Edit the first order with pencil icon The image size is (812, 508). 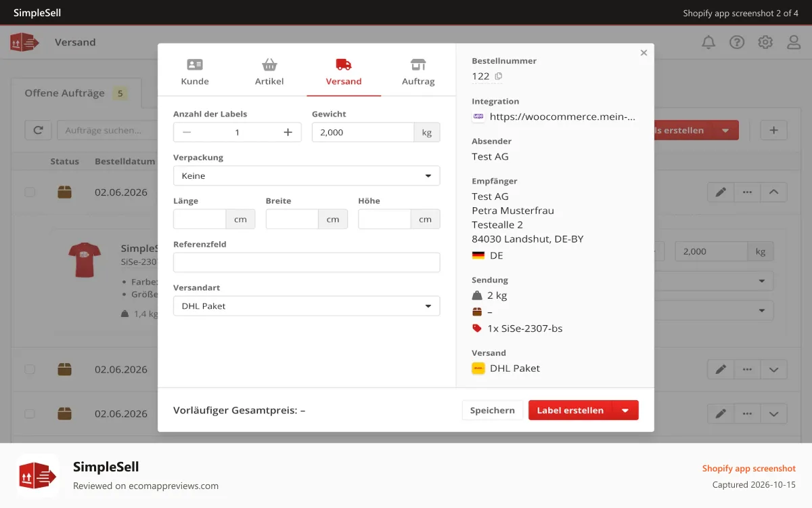[x=721, y=192]
